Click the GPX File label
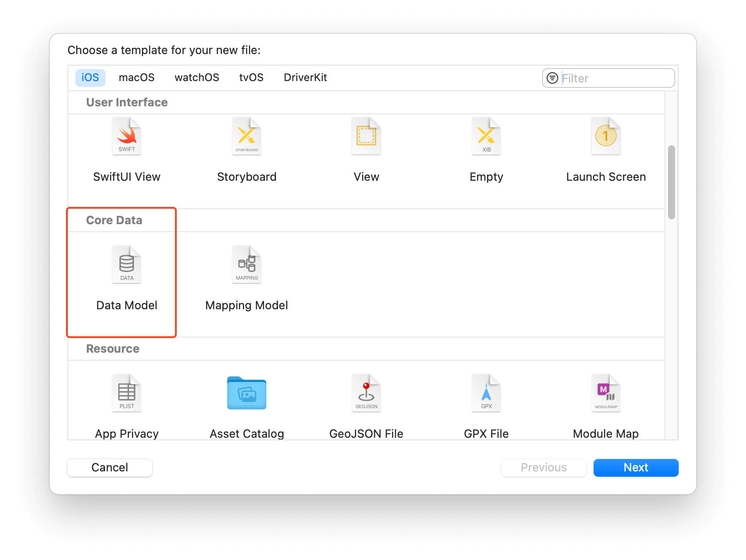The width and height of the screenshot is (746, 560). (486, 434)
